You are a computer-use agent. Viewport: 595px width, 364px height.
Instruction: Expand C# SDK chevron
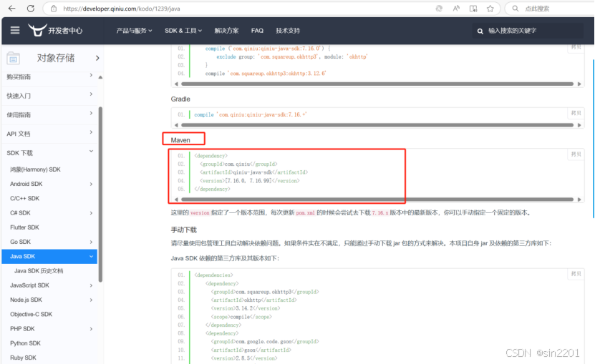pos(91,213)
